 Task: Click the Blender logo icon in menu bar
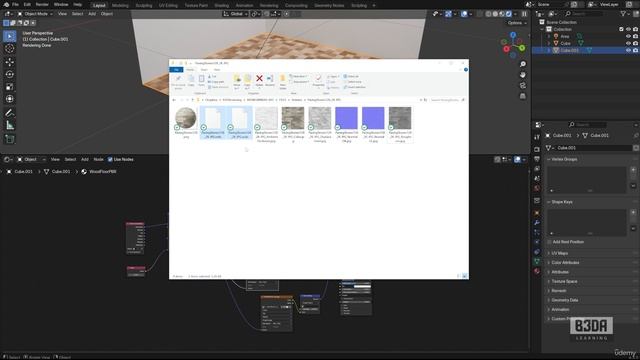tap(6, 4)
